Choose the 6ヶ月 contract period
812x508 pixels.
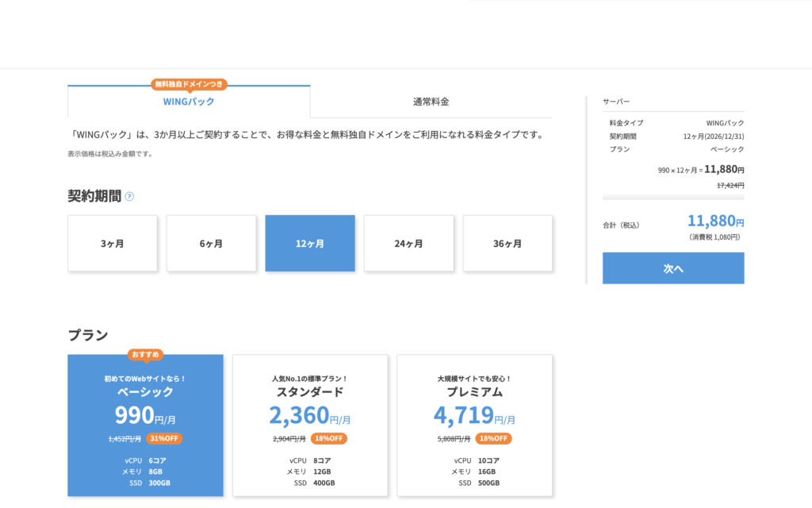click(x=211, y=244)
